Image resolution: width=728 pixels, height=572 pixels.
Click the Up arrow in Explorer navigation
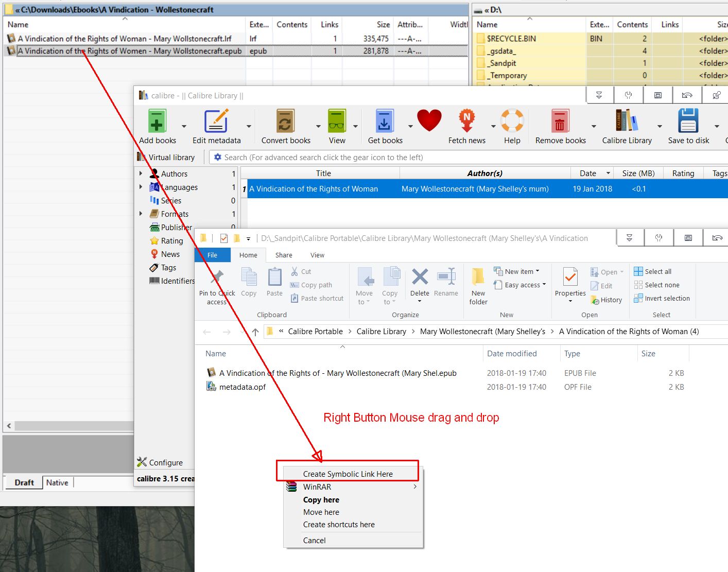click(x=255, y=332)
